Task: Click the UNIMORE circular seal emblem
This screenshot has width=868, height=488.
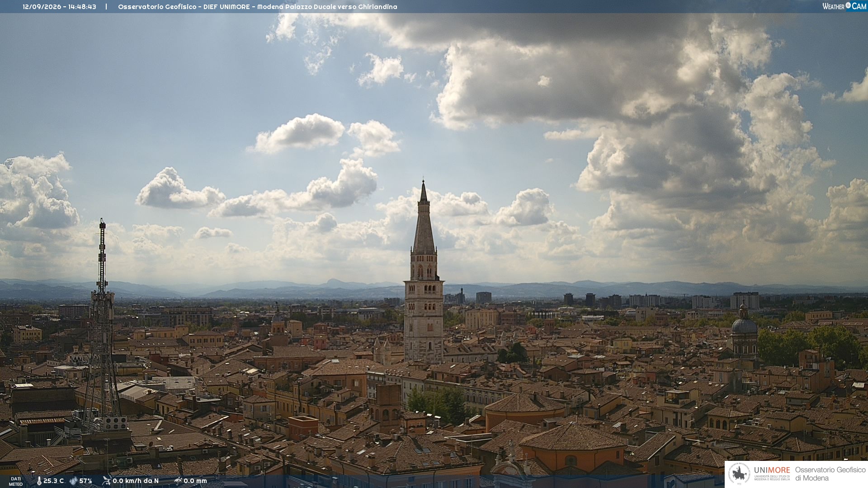Action: coord(739,474)
